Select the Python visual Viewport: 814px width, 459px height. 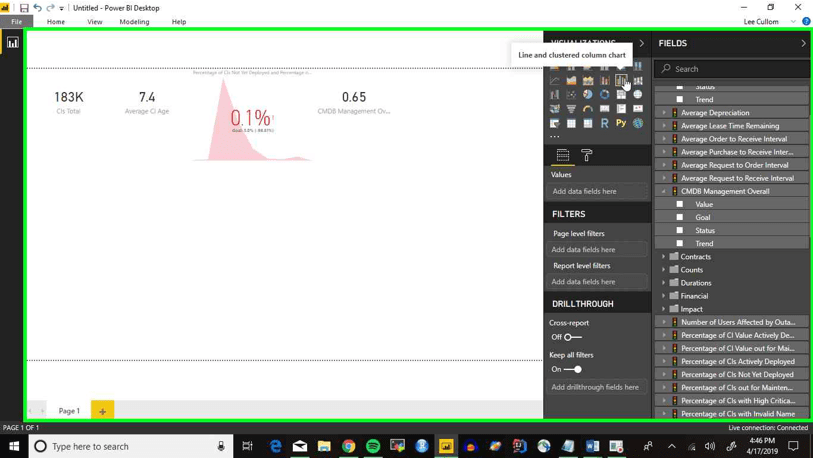tap(621, 124)
